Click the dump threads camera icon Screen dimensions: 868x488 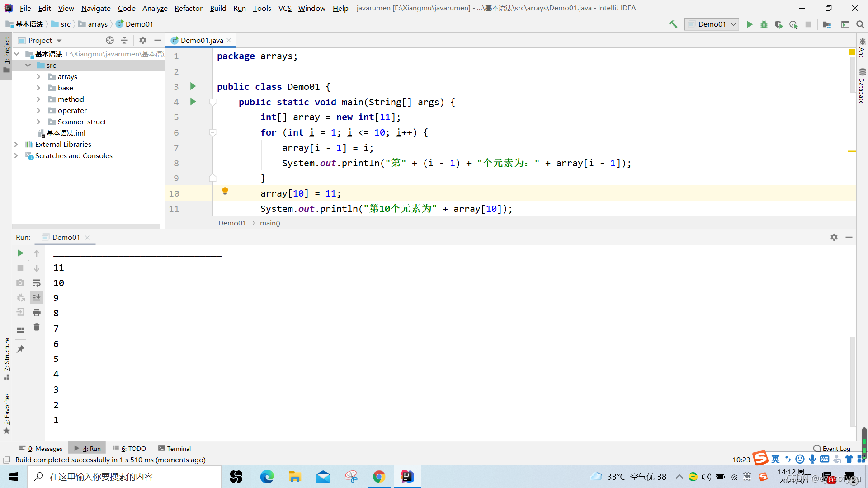click(20, 283)
